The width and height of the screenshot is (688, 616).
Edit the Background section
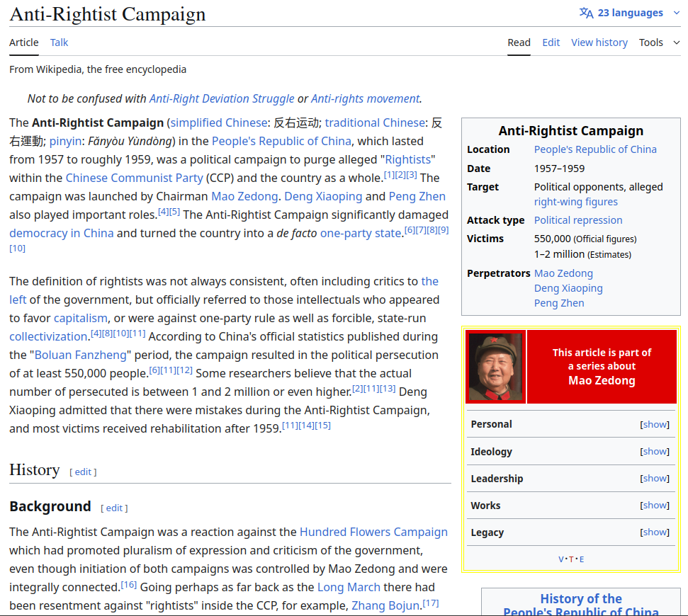114,508
